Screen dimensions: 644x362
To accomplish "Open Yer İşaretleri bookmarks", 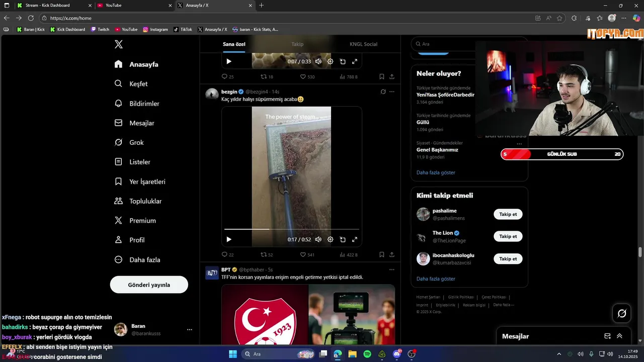I will click(x=140, y=182).
